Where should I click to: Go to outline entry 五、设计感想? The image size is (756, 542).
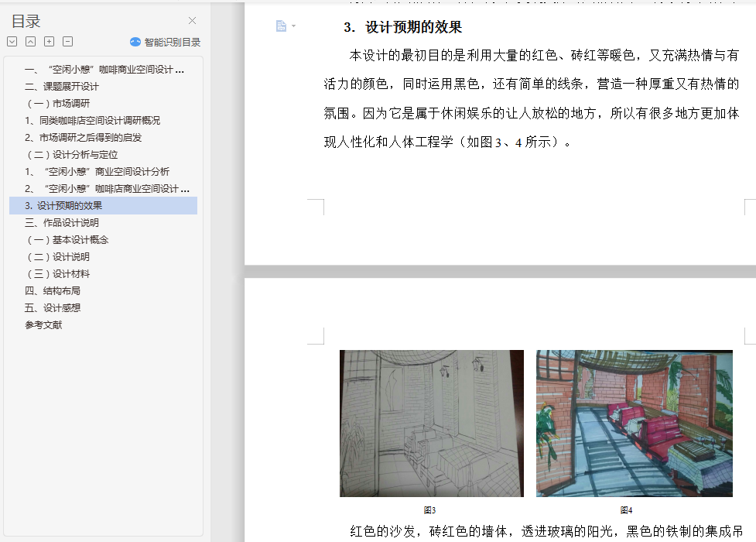(x=52, y=307)
